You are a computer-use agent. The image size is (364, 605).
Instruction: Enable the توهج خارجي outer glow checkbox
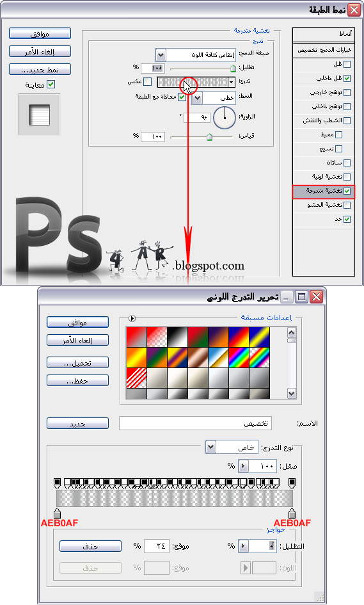click(347, 93)
